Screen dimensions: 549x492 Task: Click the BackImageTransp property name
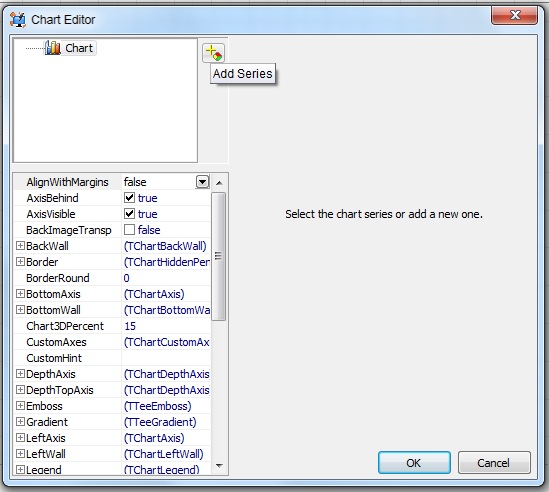69,230
